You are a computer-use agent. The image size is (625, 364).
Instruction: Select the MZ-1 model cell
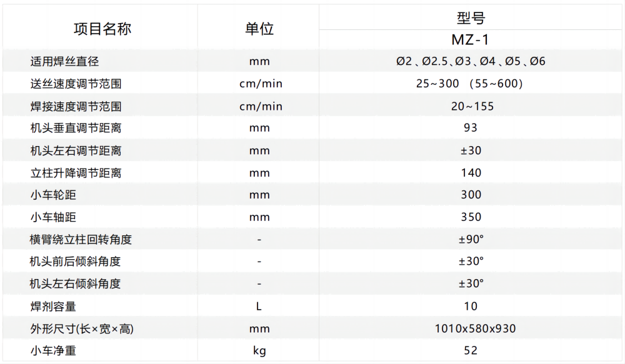point(471,40)
